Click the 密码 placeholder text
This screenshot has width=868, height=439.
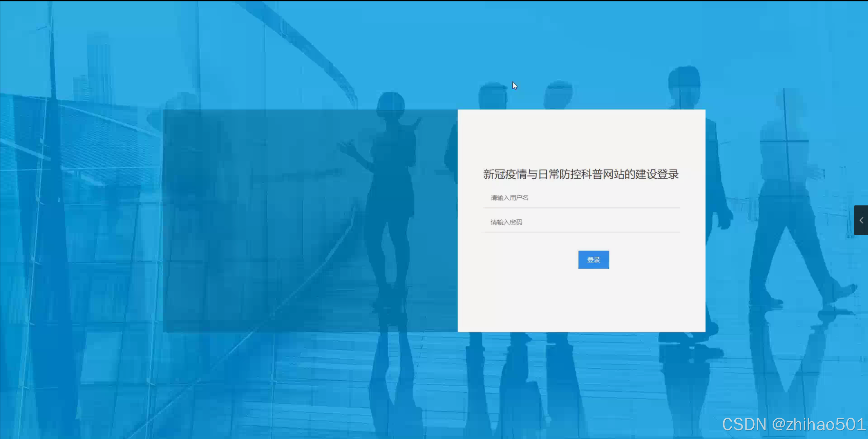pos(516,222)
